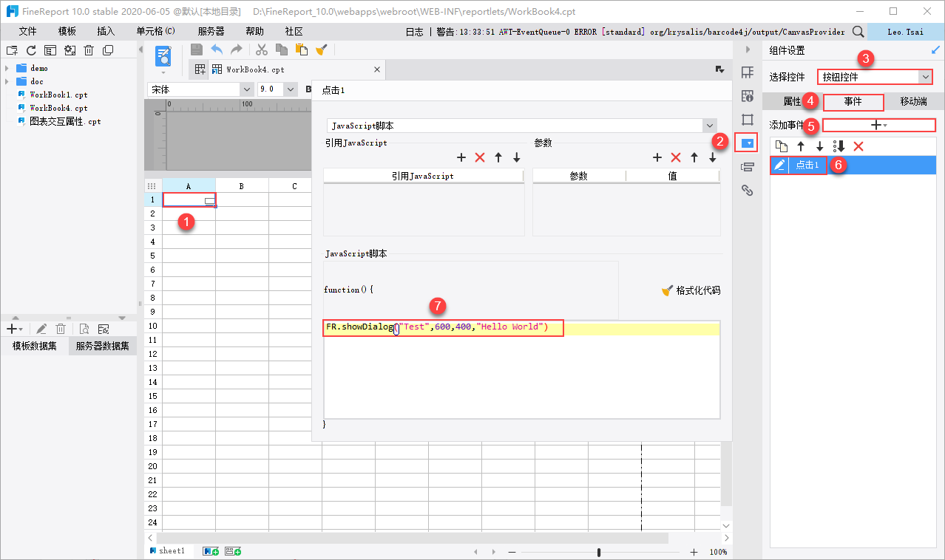945x560 pixels.
Task: Open the JavaScript脚本 event type dropdown
Action: [710, 126]
